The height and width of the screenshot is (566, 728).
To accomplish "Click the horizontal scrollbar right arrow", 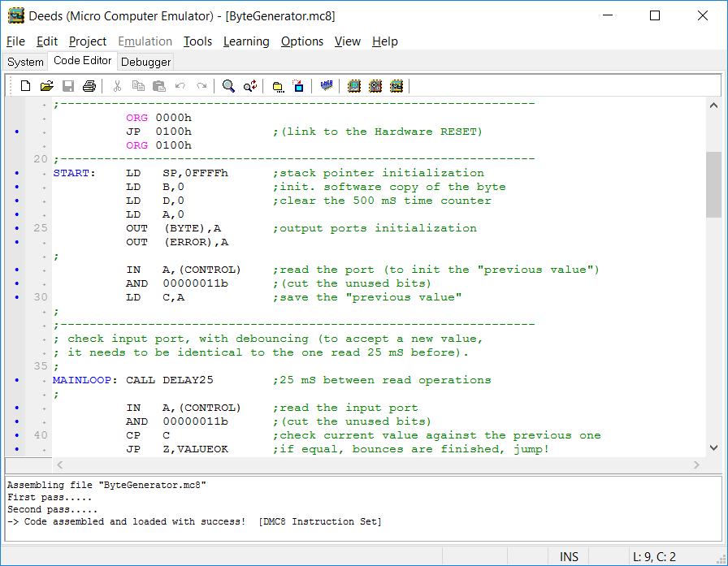I will point(696,464).
